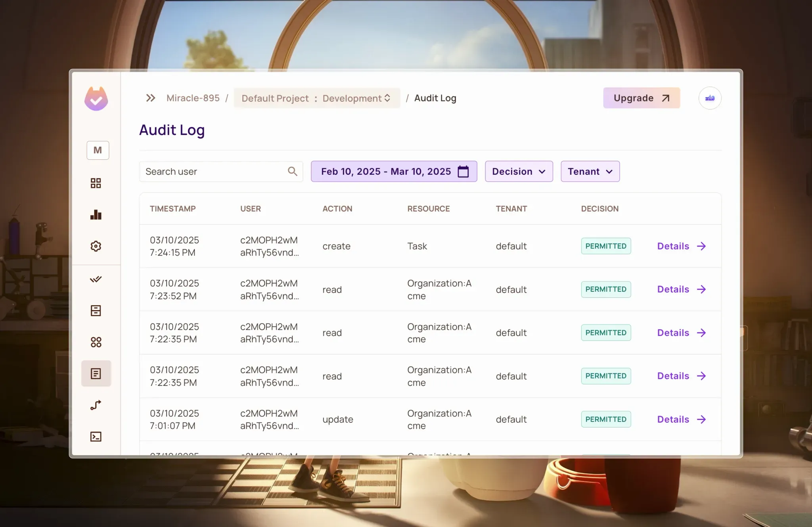Open the Decision filter dropdown
Viewport: 812px width, 527px height.
[519, 172]
